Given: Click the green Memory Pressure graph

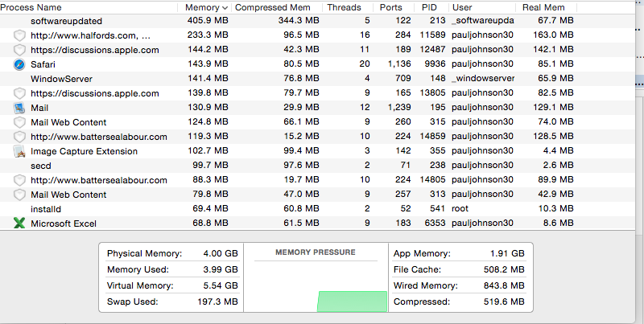Looking at the screenshot, I should pos(352,301).
